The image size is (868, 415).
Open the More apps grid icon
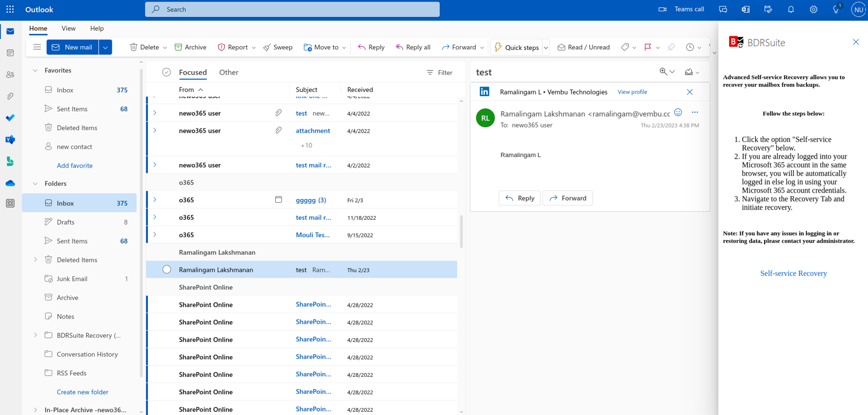click(10, 203)
